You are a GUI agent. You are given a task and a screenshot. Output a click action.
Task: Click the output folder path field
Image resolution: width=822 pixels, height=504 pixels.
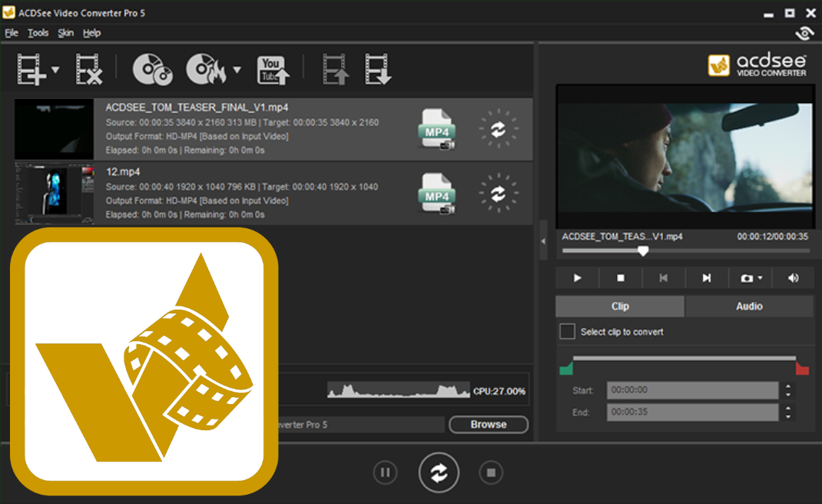[361, 424]
